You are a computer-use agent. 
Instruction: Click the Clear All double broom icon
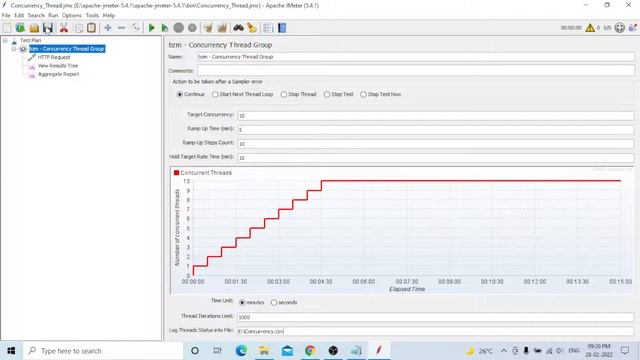[222, 28]
